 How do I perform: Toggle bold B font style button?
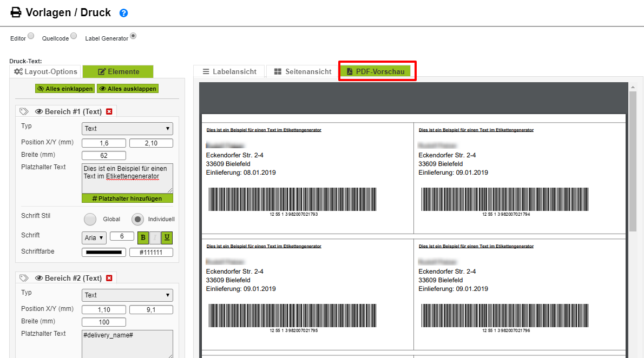coord(143,237)
